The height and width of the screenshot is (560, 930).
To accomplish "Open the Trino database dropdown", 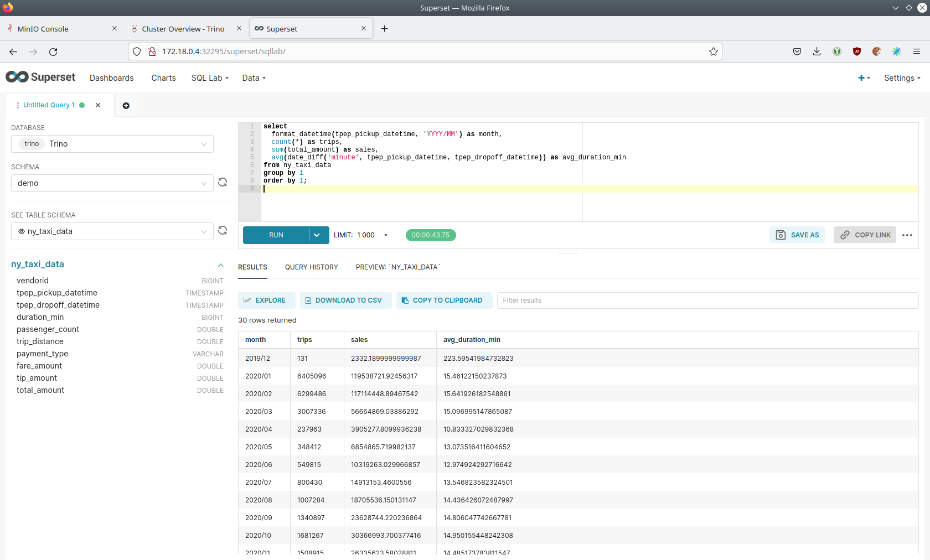I will [x=112, y=144].
